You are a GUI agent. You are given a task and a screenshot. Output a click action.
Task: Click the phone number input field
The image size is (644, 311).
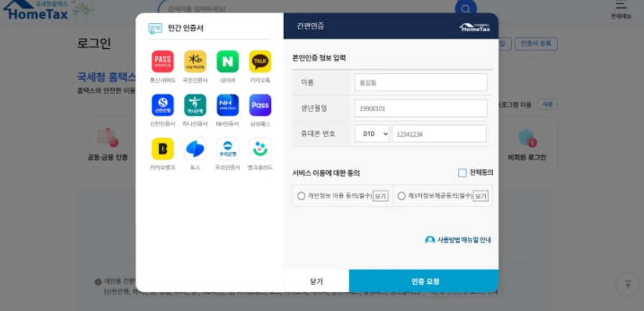(x=439, y=134)
